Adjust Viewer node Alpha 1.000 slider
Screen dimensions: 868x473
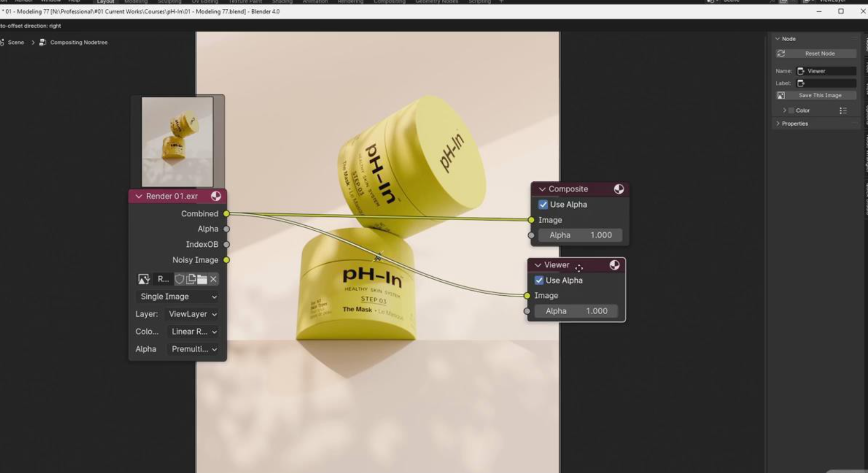576,311
